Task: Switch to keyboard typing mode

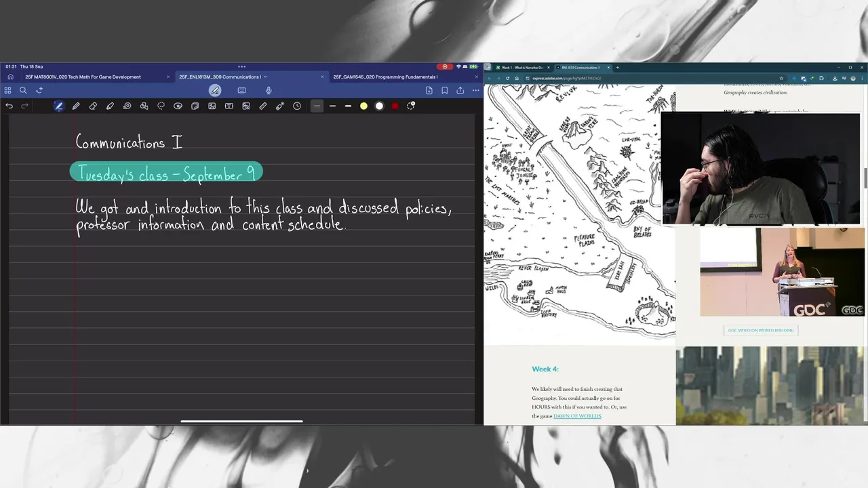Action: point(241,90)
